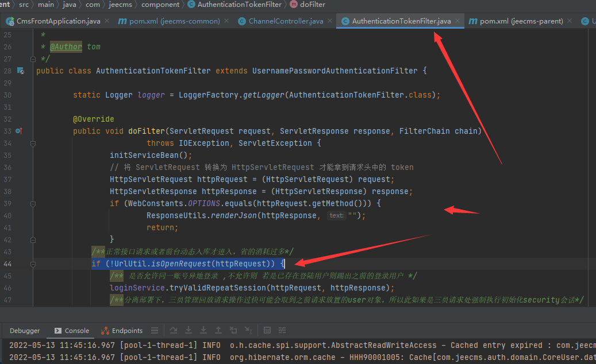
Task: Click class icon on AuthenticationTokenFilter.java tab
Action: 345,21
